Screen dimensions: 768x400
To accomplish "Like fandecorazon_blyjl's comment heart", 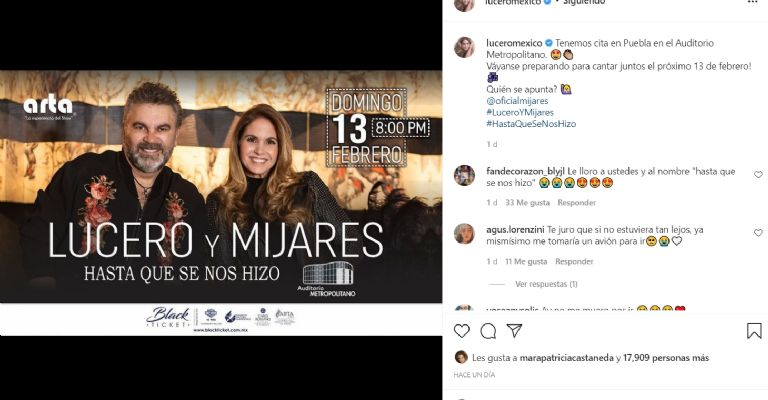I will pyautogui.click(x=758, y=174).
